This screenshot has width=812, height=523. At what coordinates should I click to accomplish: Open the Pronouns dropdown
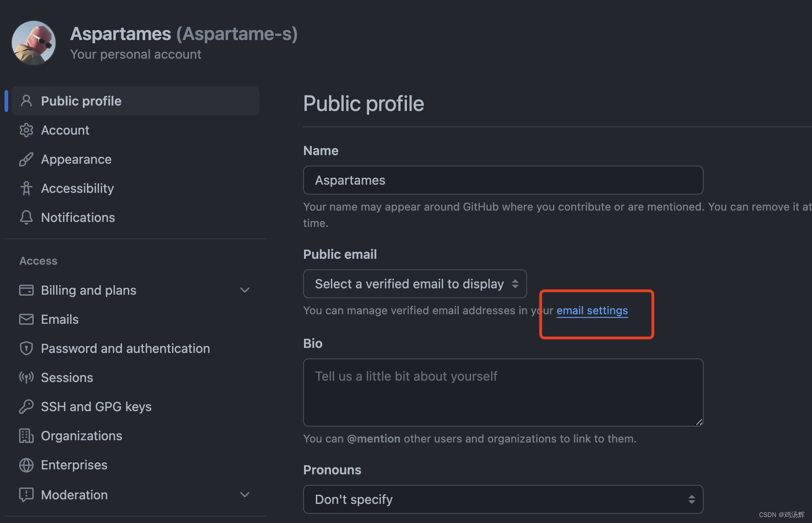click(x=503, y=499)
